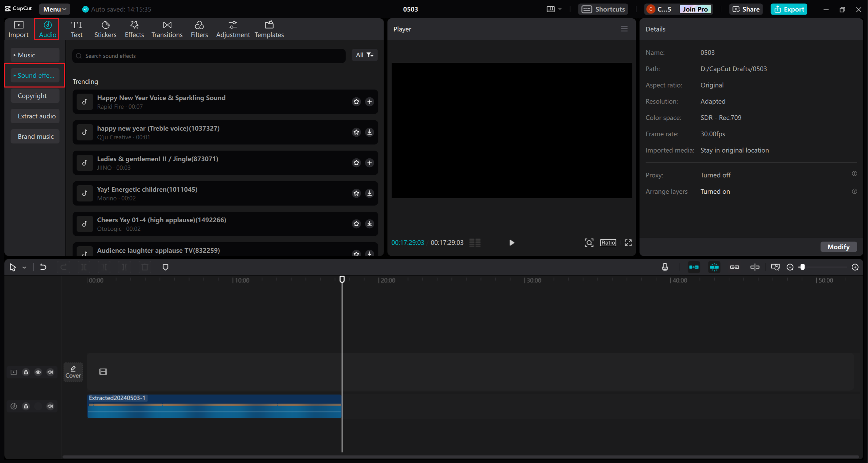Mute the audio track with the speaker icon
This screenshot has height=463, width=868.
[x=50, y=406]
